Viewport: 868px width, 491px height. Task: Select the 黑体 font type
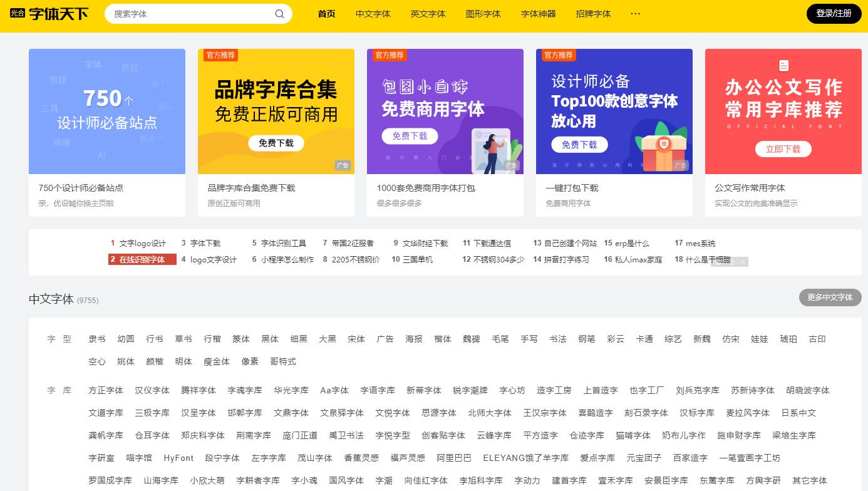tap(270, 339)
